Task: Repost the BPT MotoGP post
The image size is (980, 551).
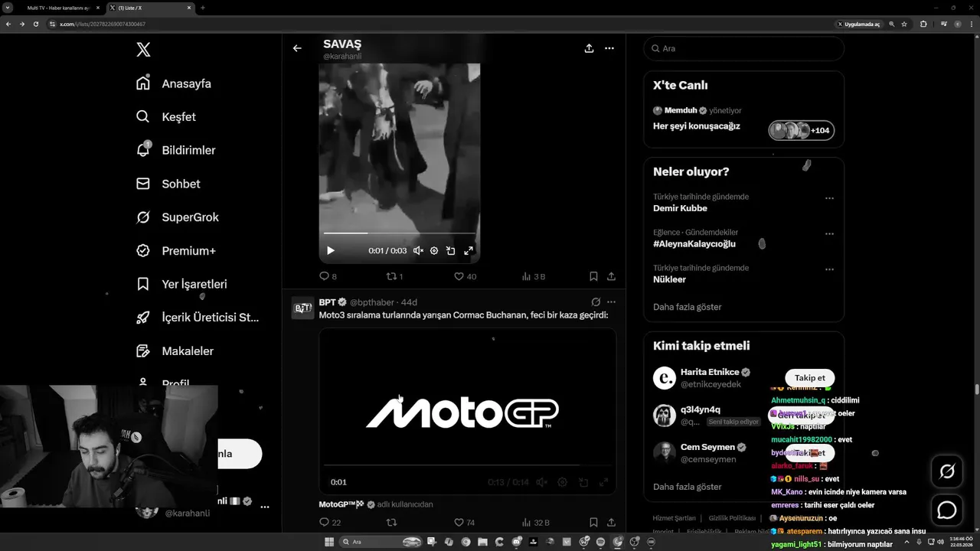Action: (x=391, y=523)
